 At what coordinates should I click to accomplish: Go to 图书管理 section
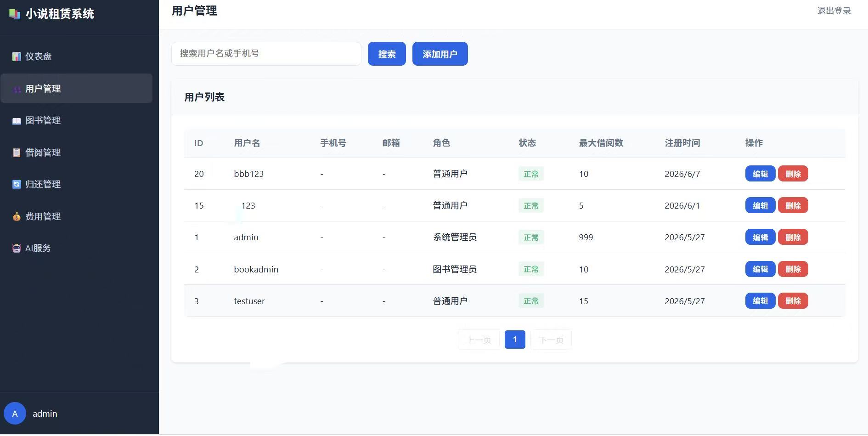(x=76, y=120)
